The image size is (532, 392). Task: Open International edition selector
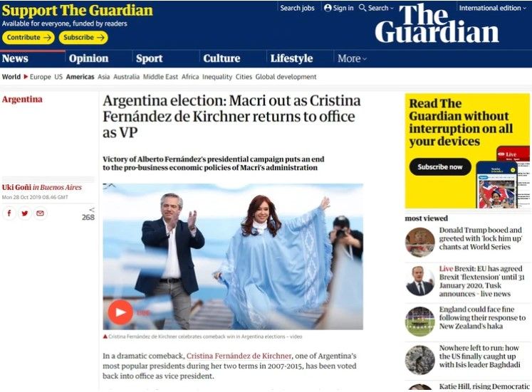tap(494, 8)
